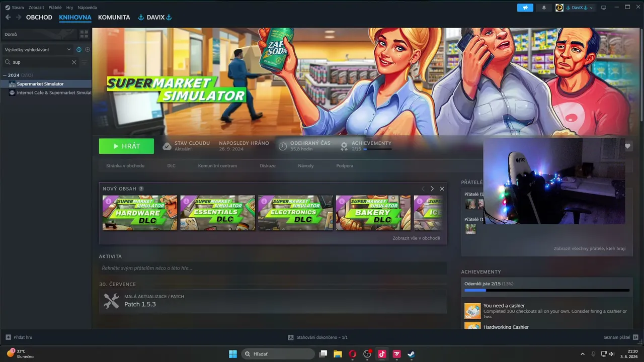
Task: Open the Diskuze link
Action: [x=268, y=166]
